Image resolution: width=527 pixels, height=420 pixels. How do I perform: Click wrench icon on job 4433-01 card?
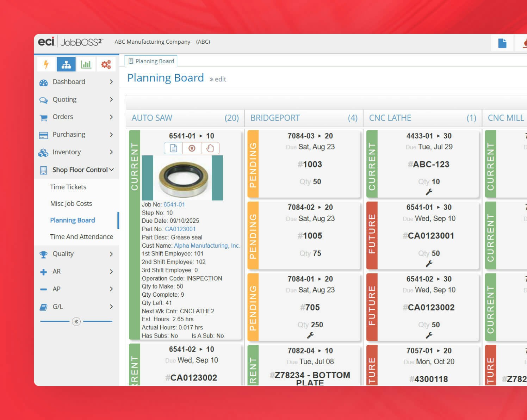coord(429,192)
